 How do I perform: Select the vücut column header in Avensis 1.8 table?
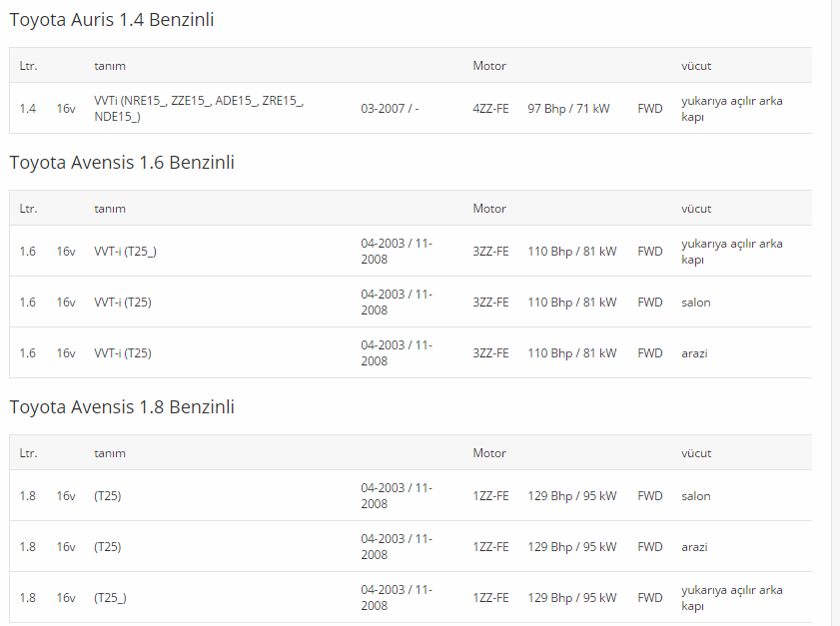[696, 453]
